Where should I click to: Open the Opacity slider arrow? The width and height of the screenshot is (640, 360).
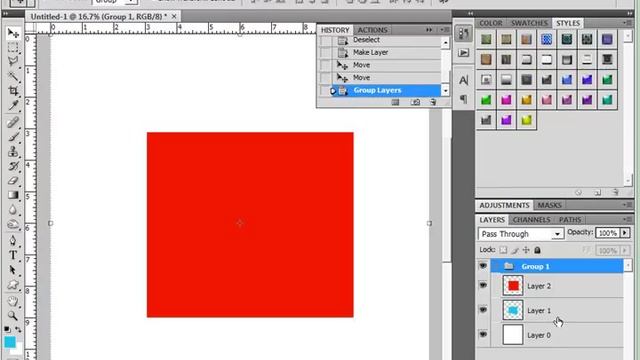point(625,233)
